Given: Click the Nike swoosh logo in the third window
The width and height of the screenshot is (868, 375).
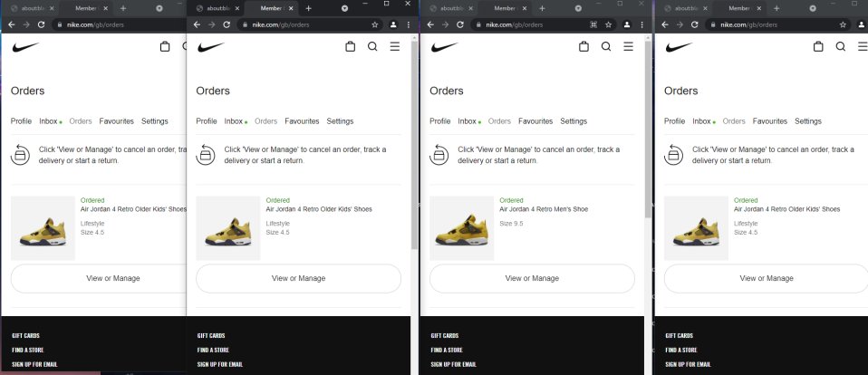Looking at the screenshot, I should pos(445,47).
